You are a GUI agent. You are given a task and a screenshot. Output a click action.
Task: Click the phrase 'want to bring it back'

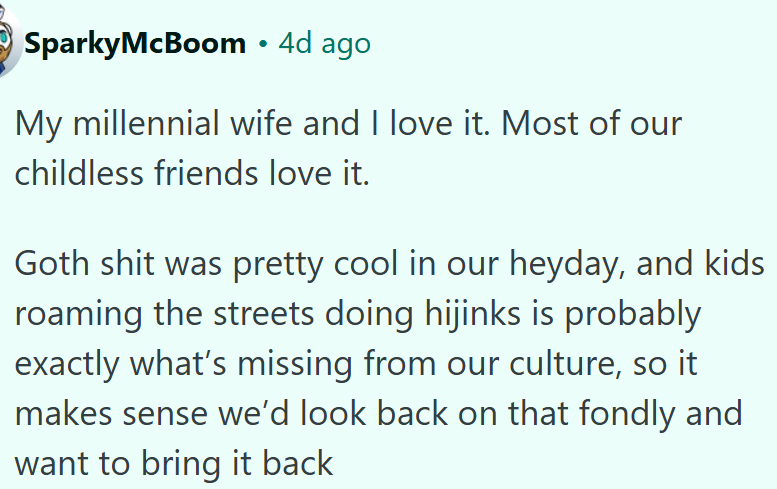click(172, 464)
